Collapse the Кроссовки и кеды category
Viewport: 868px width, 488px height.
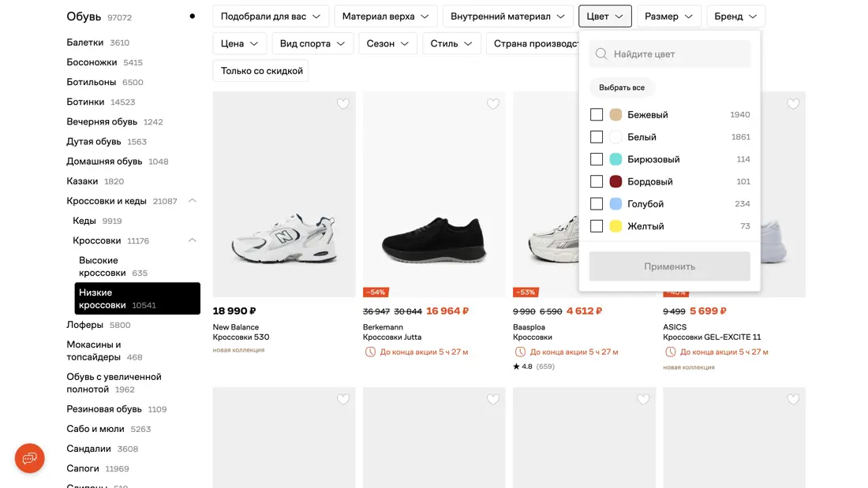pos(192,201)
